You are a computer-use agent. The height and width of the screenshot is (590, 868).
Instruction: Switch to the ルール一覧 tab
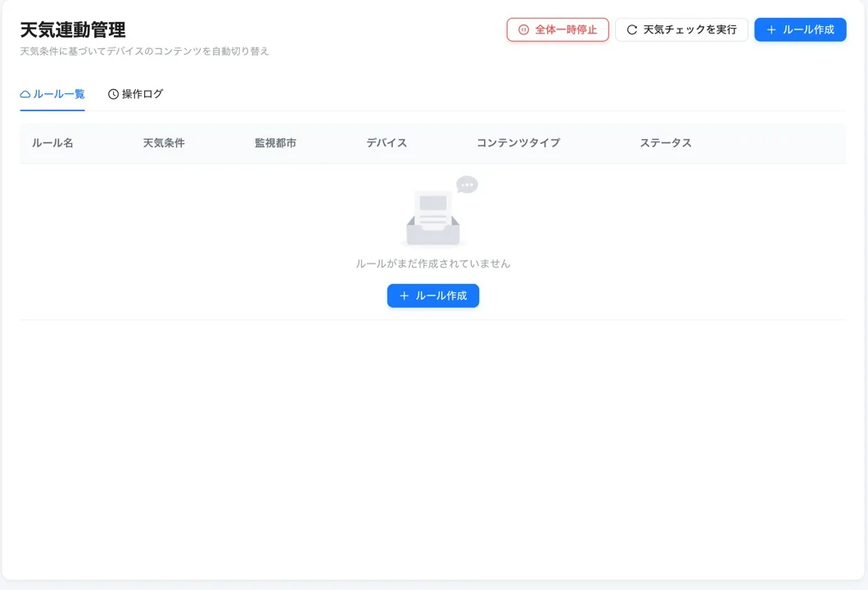52,94
